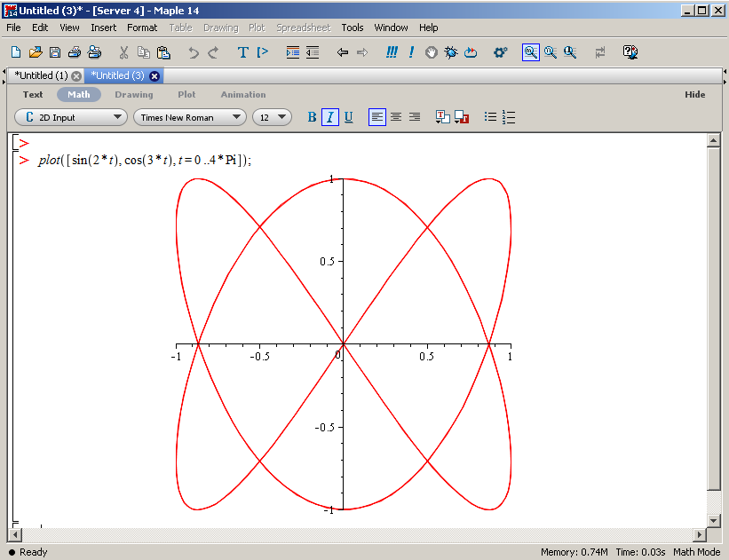
Task: Align text left
Action: pyautogui.click(x=377, y=117)
